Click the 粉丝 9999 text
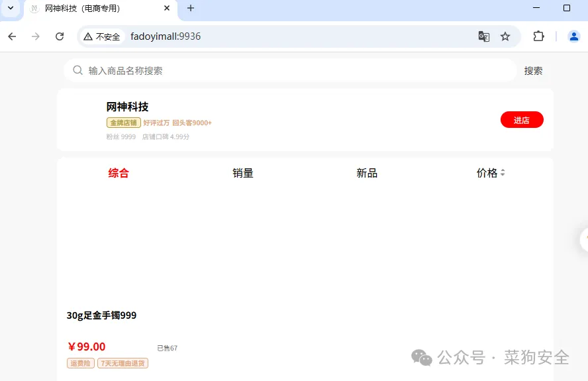 [x=121, y=136]
